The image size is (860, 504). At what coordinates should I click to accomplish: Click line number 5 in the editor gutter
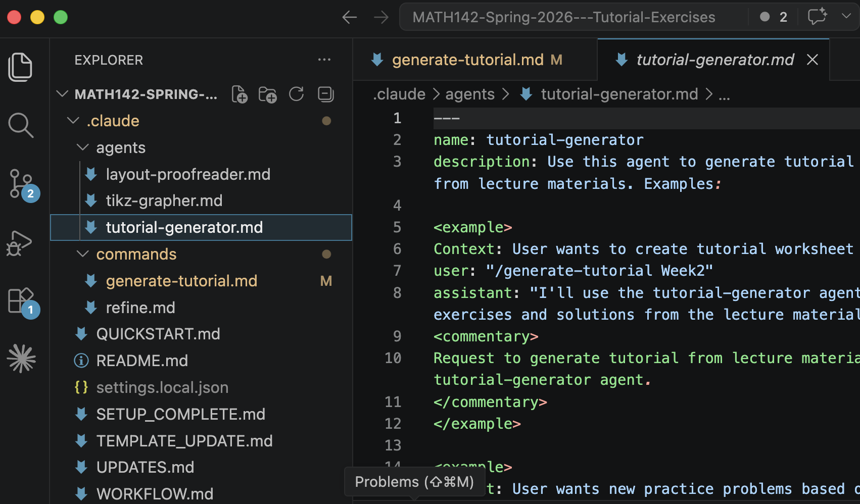(x=397, y=227)
